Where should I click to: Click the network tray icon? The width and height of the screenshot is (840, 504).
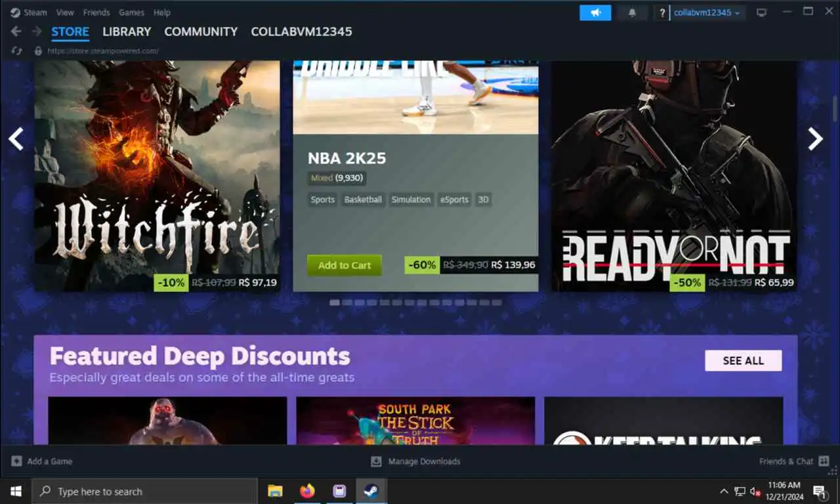coord(740,491)
